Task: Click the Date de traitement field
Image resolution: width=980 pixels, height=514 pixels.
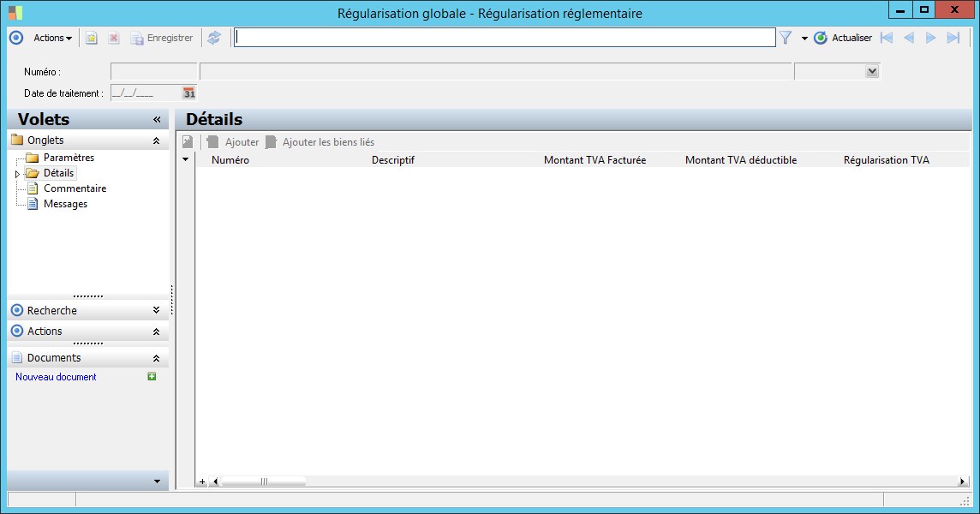Action: [146, 93]
